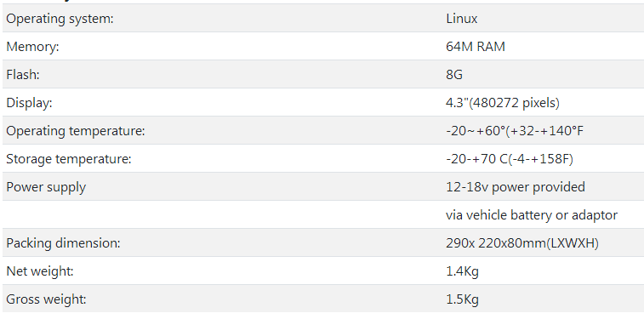The height and width of the screenshot is (319, 644).
Task: Click the 'Display:' row label
Action: click(x=29, y=103)
